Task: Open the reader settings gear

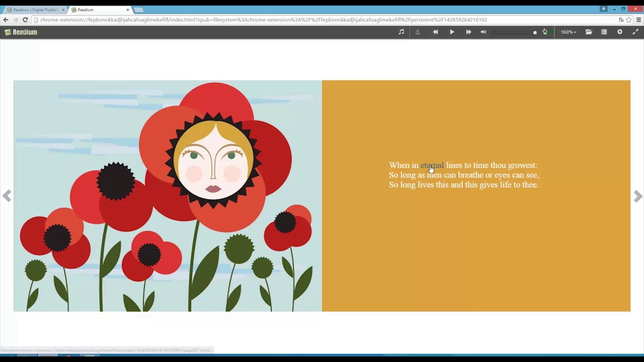Action: pos(620,32)
